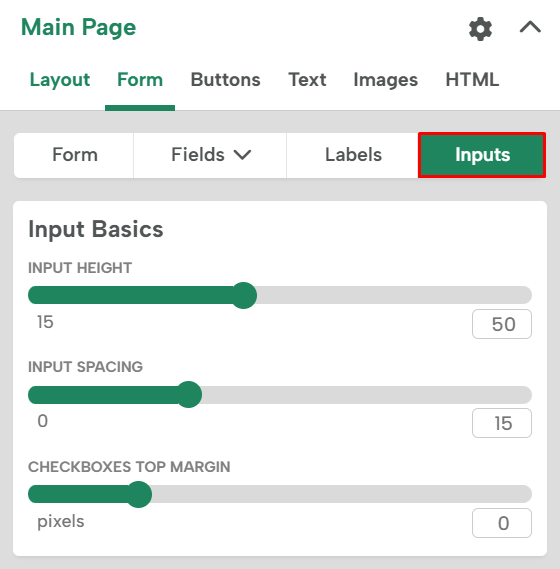The image size is (560, 569).
Task: Switch to the Layout tab
Action: pyautogui.click(x=60, y=79)
